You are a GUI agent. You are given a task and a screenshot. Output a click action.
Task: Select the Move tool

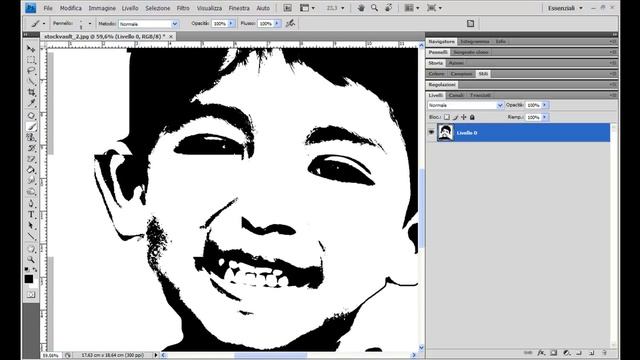pyautogui.click(x=31, y=49)
